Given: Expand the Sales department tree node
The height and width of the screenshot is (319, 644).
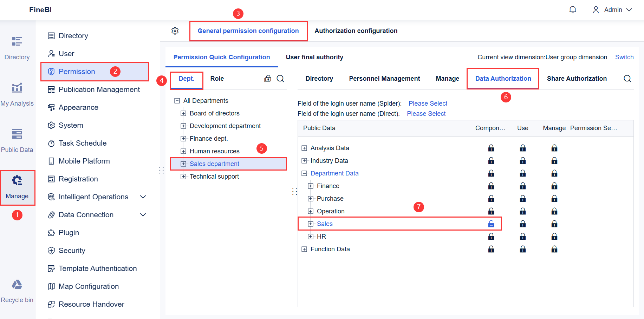Looking at the screenshot, I should 183,164.
